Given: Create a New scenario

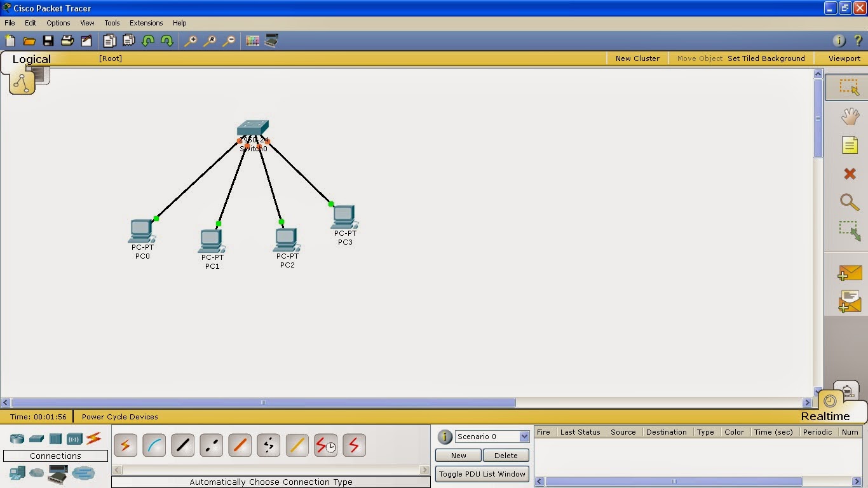Looking at the screenshot, I should click(x=459, y=456).
